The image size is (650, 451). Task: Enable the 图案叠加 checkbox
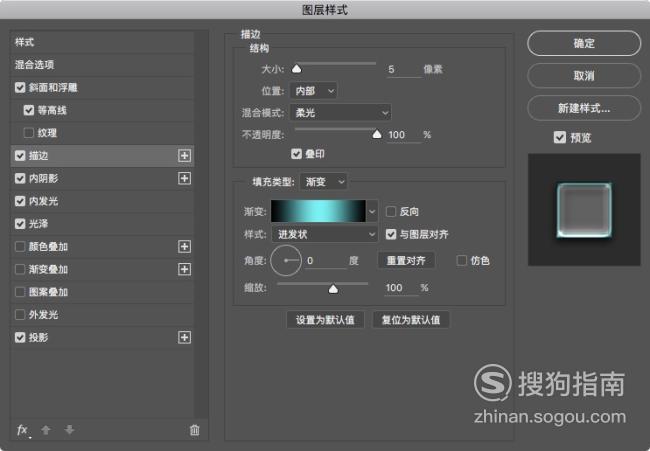(20, 292)
